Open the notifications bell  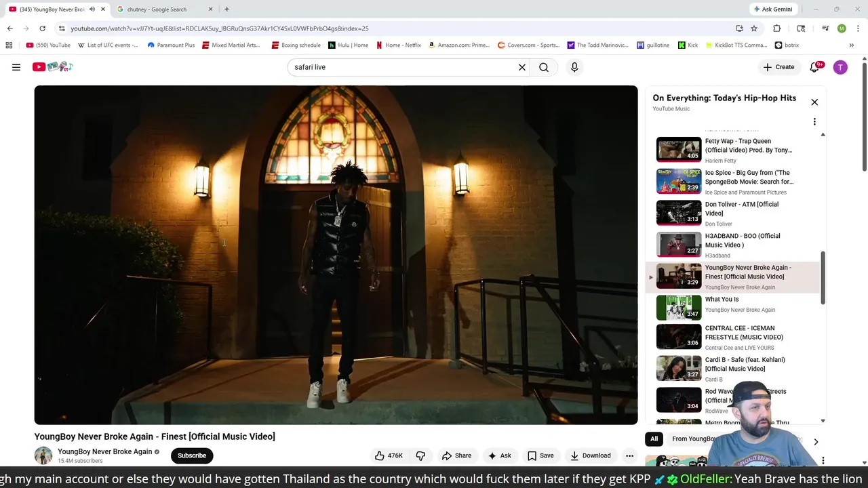(815, 67)
